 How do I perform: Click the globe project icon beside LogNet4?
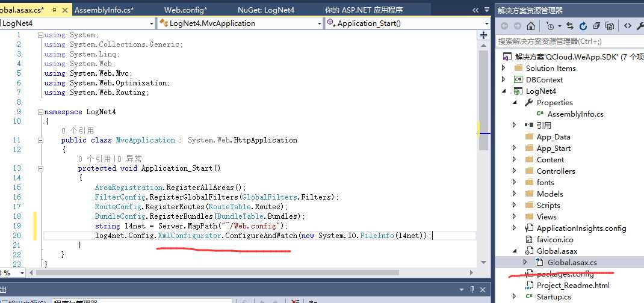pos(518,91)
